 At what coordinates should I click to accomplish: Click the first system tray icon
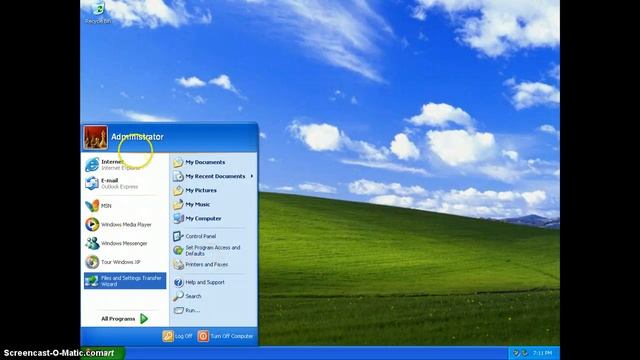pos(516,353)
